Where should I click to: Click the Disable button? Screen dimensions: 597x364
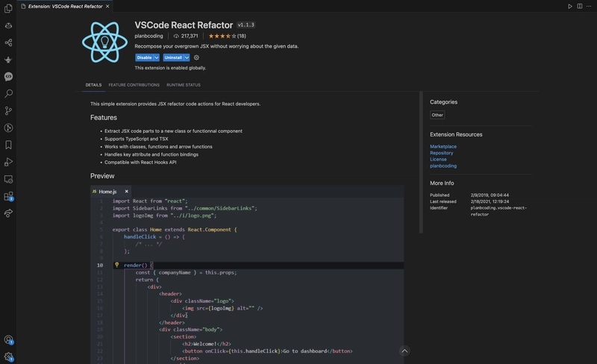(144, 57)
